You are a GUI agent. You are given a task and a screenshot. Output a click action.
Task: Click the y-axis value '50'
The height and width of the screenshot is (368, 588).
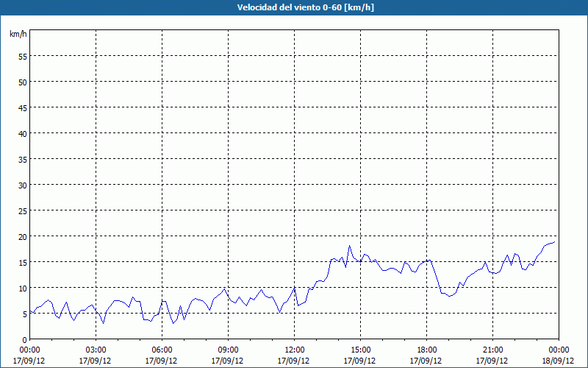pyautogui.click(x=23, y=82)
